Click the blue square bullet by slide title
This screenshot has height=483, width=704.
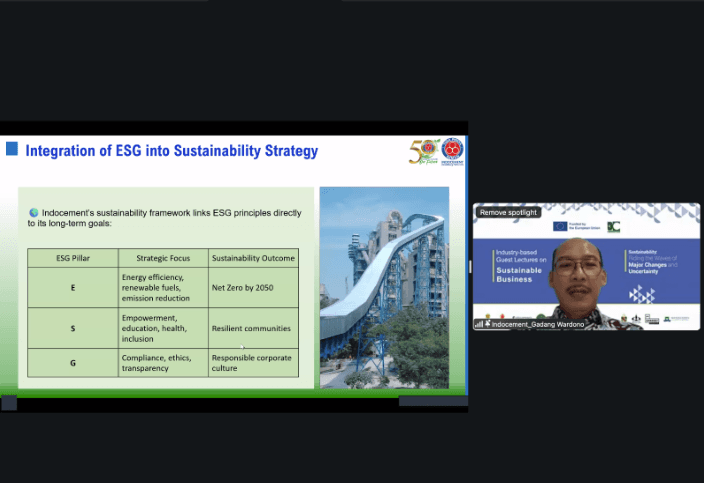coord(12,149)
